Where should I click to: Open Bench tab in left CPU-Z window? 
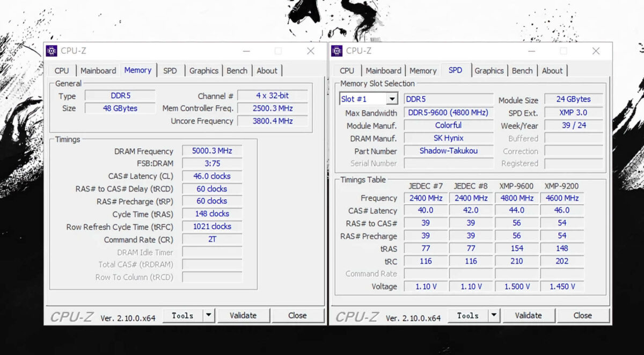click(237, 70)
